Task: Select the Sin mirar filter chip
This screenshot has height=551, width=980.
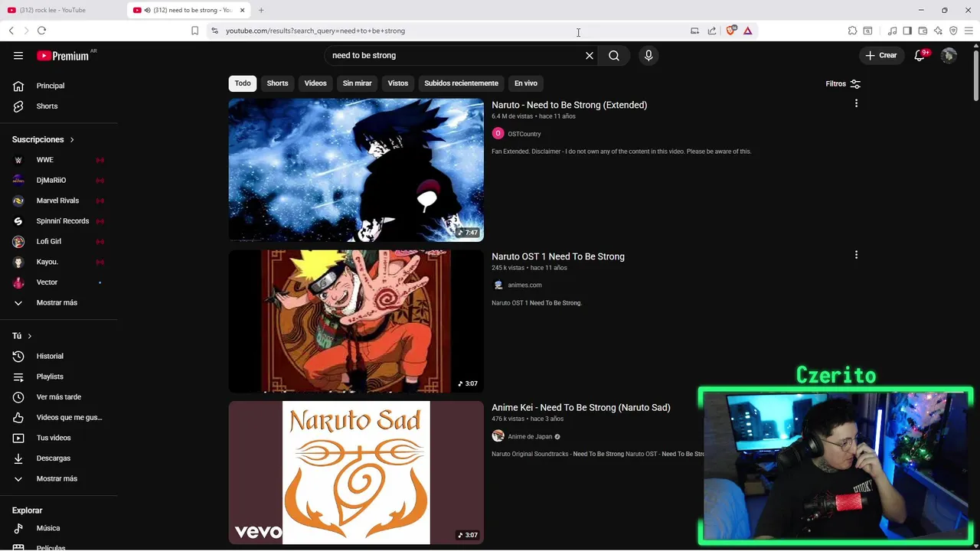Action: tap(357, 83)
